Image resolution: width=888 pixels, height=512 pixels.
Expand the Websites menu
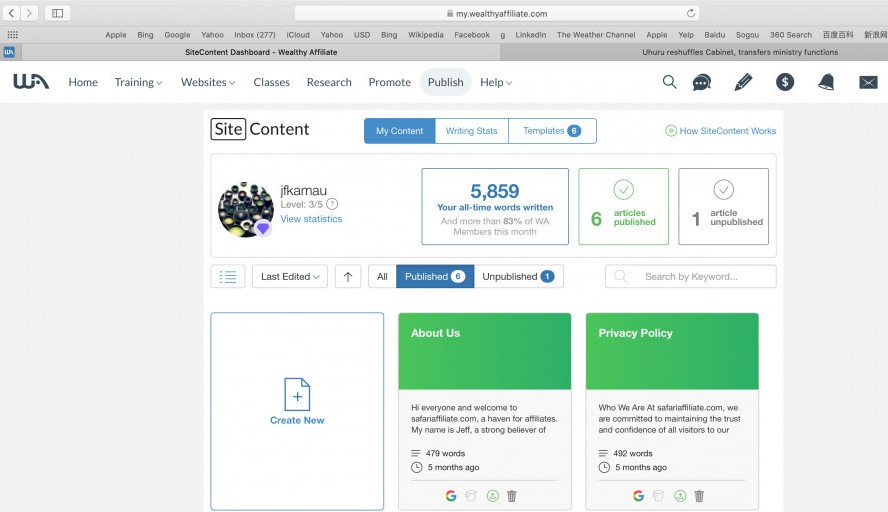click(x=208, y=82)
